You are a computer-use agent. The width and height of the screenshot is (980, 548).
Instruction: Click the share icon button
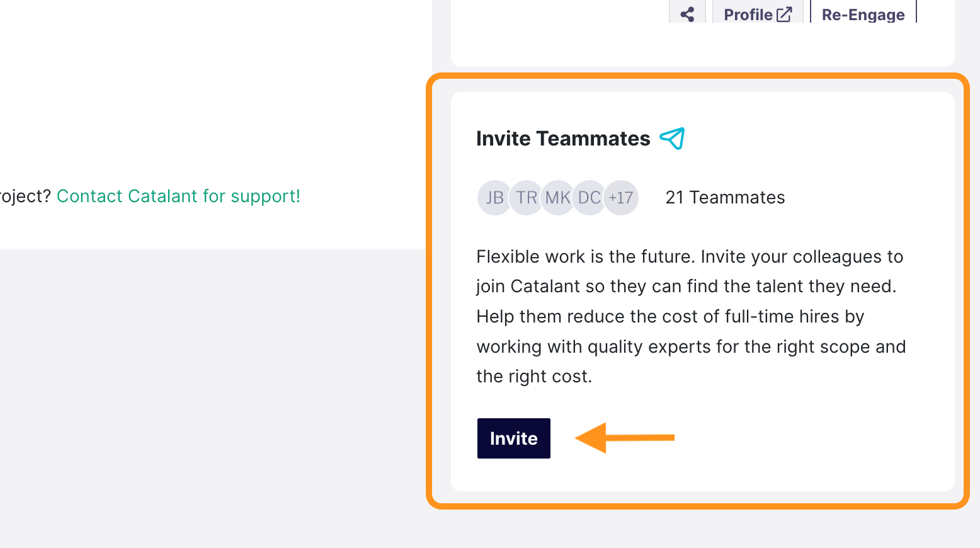point(687,13)
